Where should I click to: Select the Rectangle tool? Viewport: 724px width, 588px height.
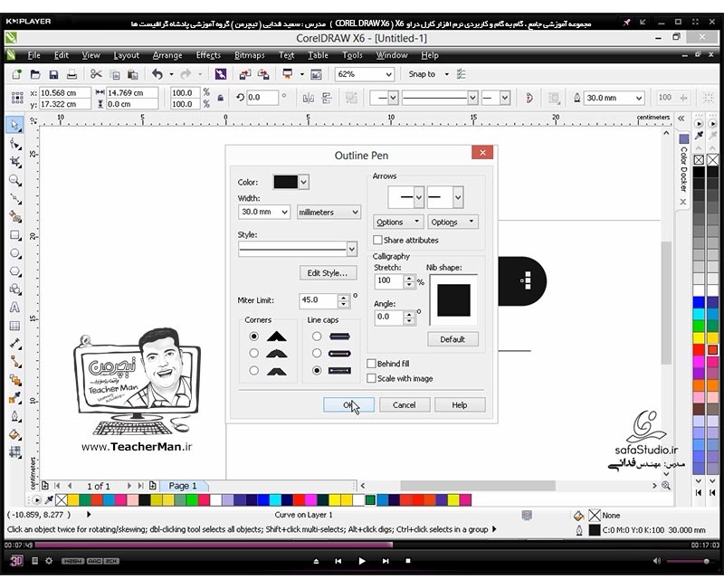pyautogui.click(x=14, y=235)
